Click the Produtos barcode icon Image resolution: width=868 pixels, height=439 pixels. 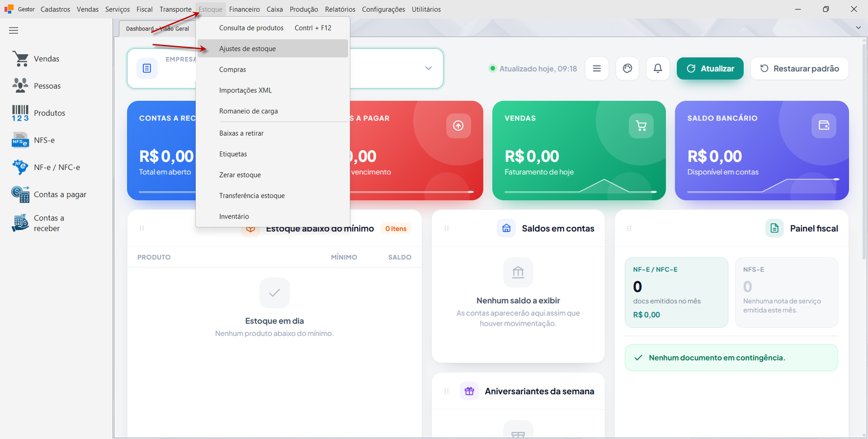click(x=21, y=113)
